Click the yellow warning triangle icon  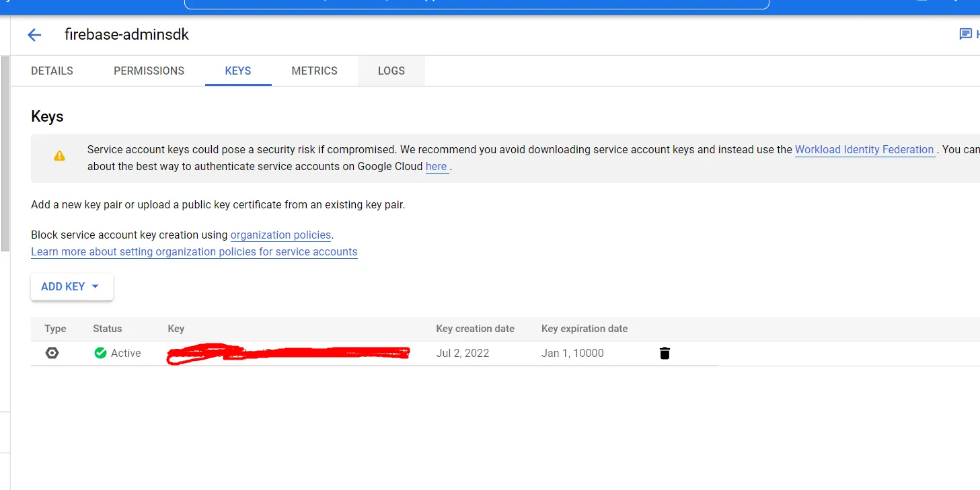[x=59, y=156]
